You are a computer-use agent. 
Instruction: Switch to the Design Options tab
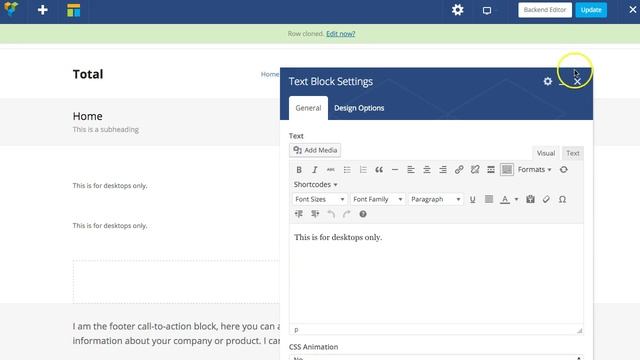359,108
